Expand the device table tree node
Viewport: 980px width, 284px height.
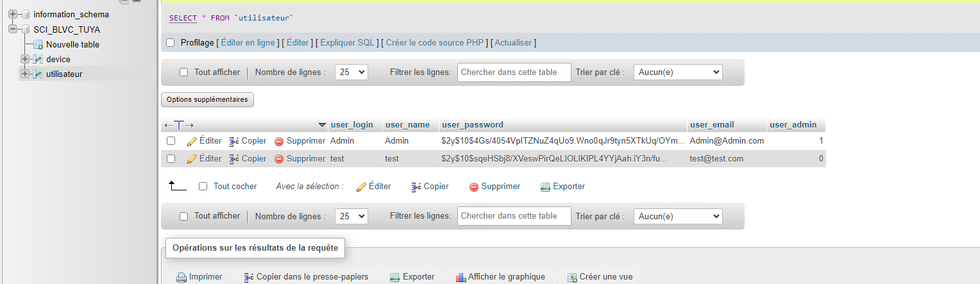pos(25,59)
